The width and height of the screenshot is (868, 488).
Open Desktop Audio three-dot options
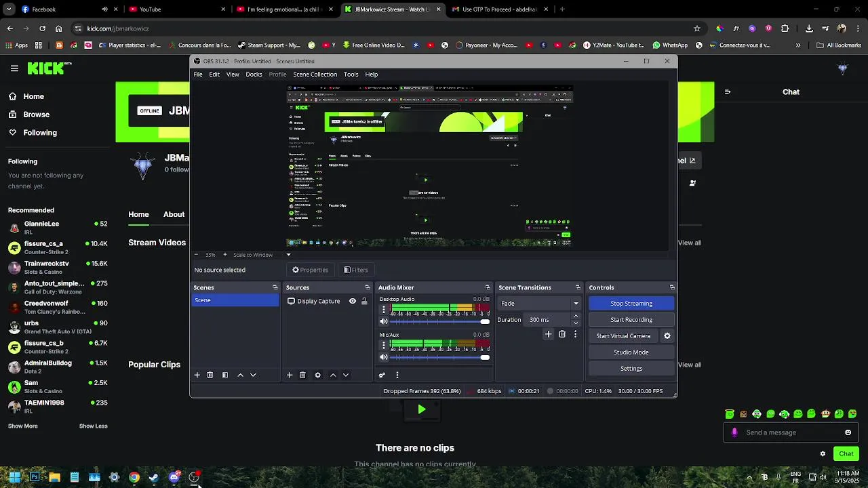384,309
